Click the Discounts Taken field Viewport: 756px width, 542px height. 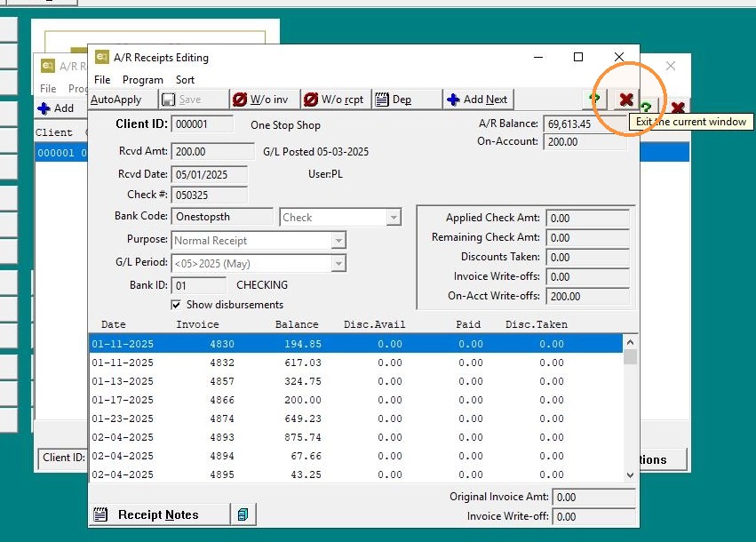pos(588,257)
